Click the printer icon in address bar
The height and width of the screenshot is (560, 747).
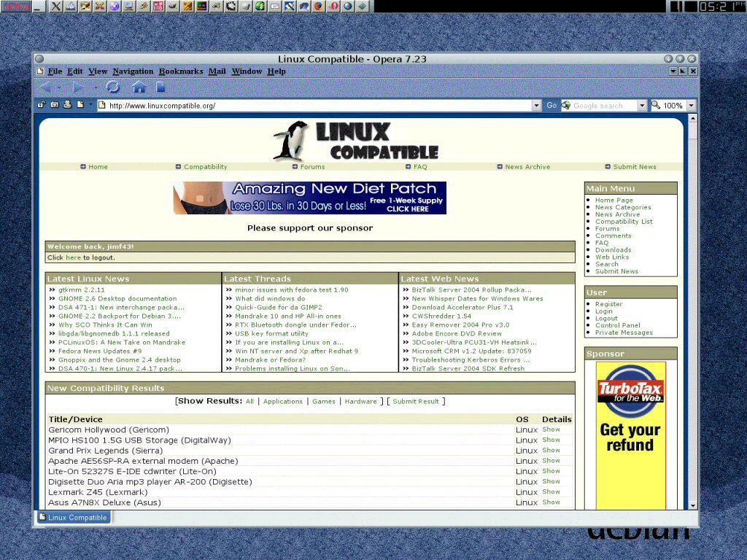[67, 105]
